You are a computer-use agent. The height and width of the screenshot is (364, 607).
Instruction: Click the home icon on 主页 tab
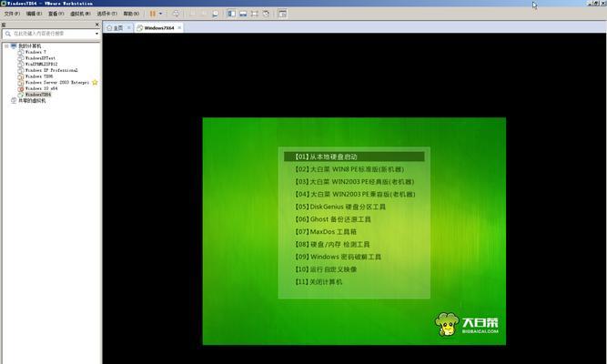pyautogui.click(x=109, y=28)
